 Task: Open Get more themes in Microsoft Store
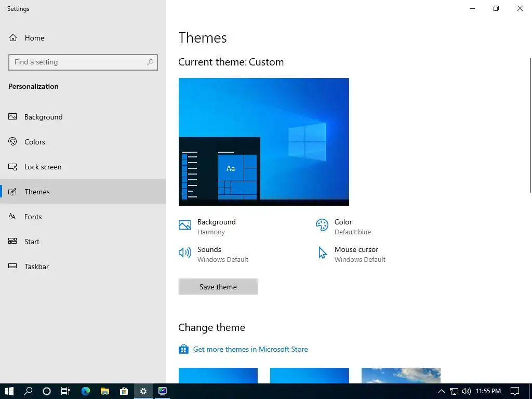tap(250, 349)
